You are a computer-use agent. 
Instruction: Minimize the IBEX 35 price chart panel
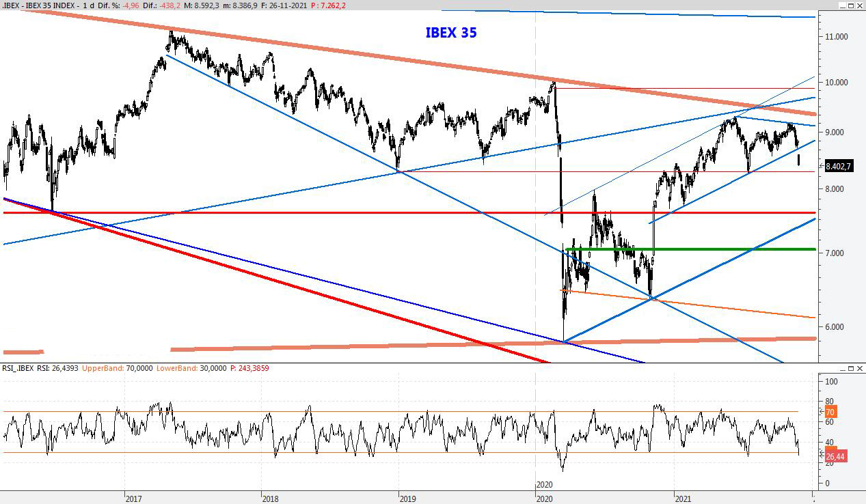pos(841,5)
